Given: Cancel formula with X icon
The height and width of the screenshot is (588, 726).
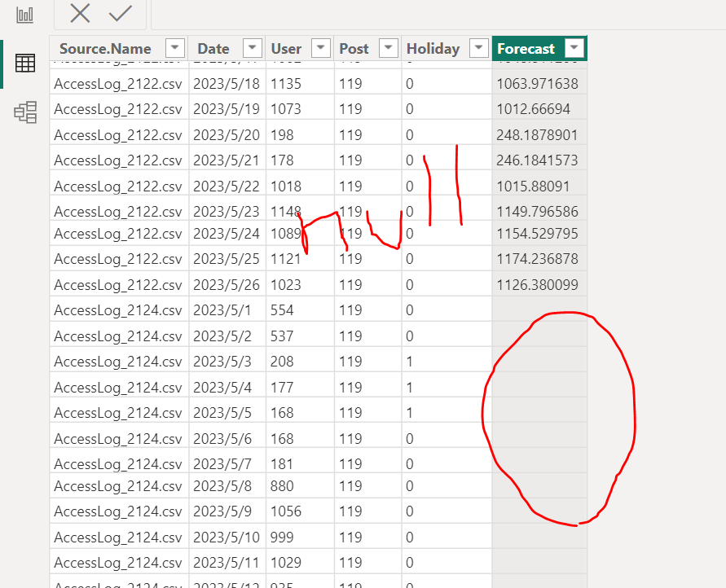Looking at the screenshot, I should click(80, 13).
